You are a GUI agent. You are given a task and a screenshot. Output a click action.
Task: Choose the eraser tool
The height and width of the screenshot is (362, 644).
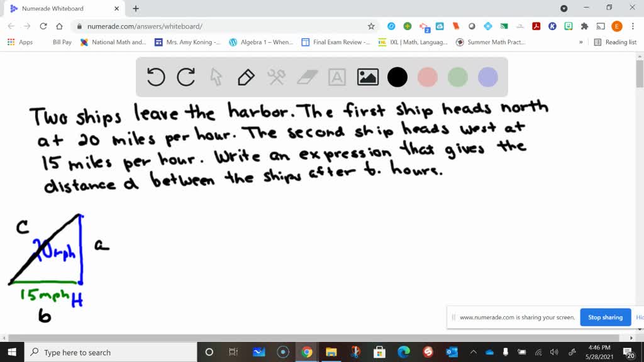[x=307, y=77]
